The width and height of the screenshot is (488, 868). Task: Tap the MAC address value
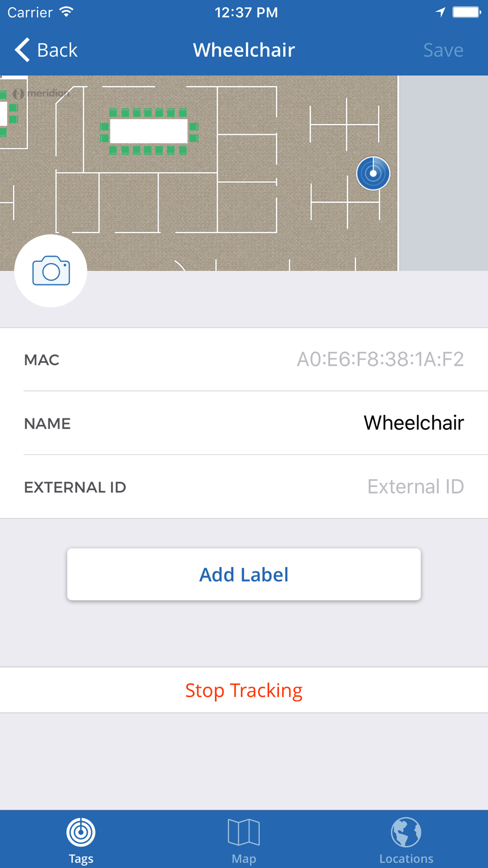380,359
